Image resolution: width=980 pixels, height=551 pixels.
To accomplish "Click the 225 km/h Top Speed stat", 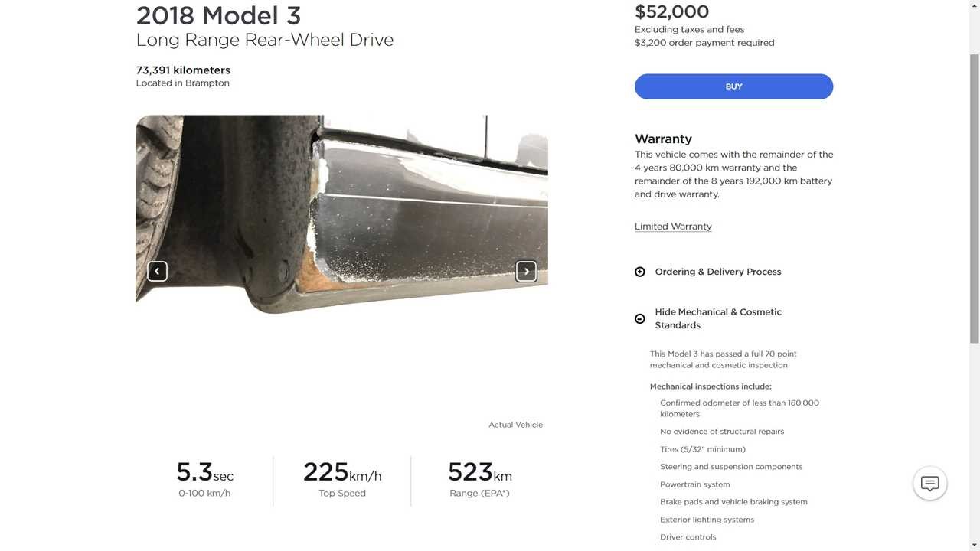I will pos(341,472).
